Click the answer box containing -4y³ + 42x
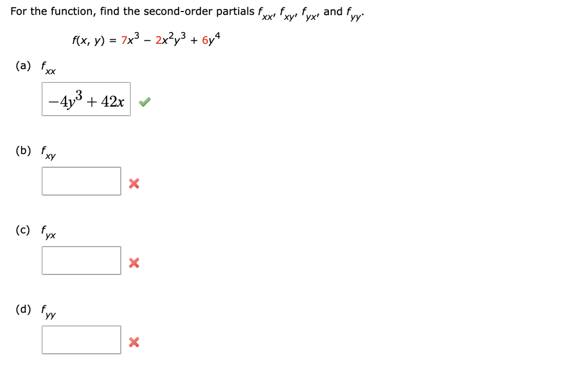Viewport: 588px width, 369px height. [85, 99]
